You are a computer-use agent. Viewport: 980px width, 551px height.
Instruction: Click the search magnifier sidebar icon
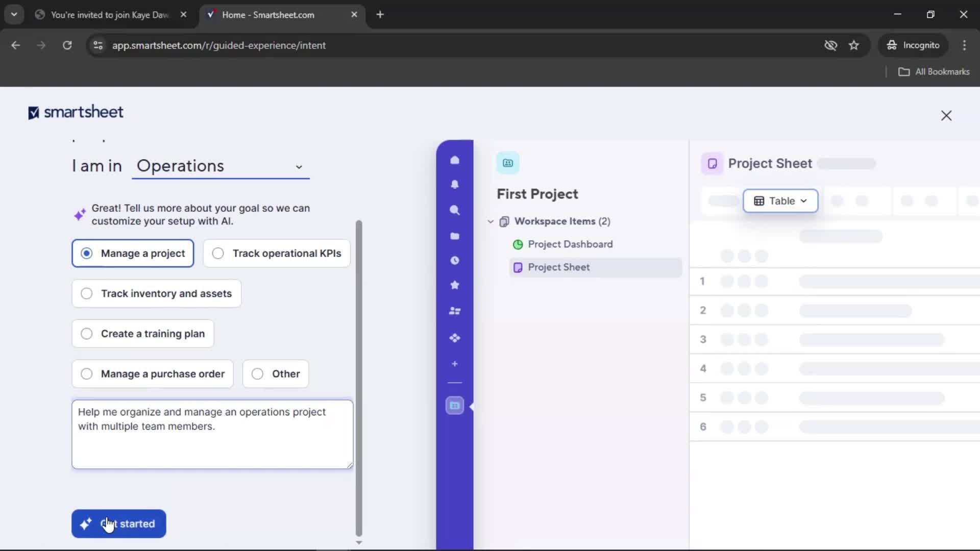454,210
